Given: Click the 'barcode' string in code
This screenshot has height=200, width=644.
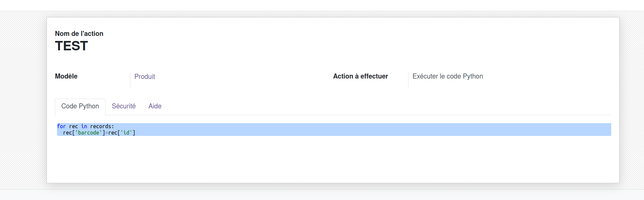Looking at the screenshot, I should [88, 133].
